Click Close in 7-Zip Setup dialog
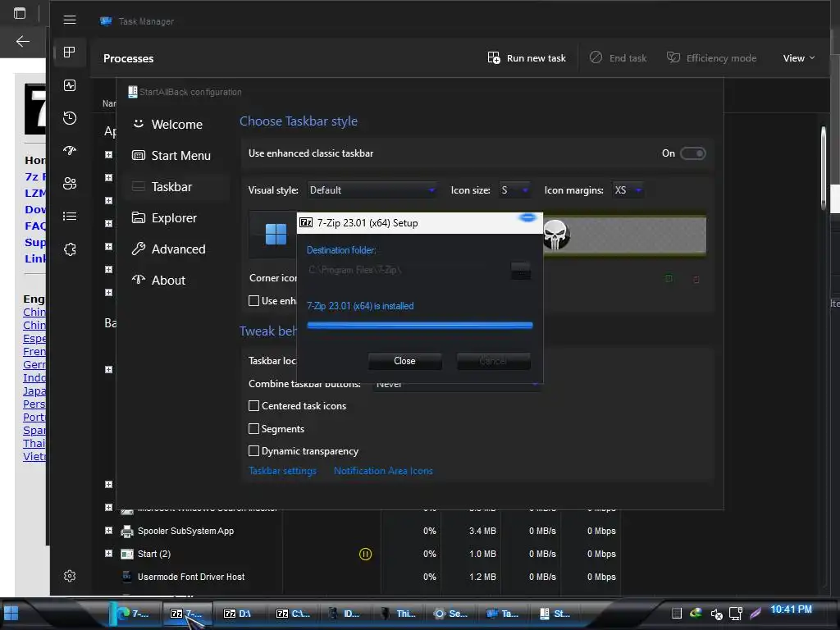The image size is (840, 630). 404,361
